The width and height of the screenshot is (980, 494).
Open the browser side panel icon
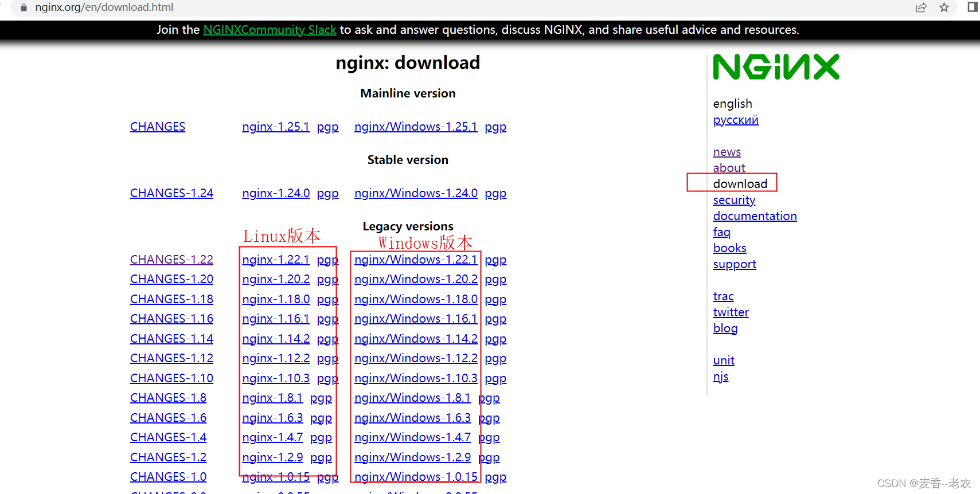tap(972, 7)
